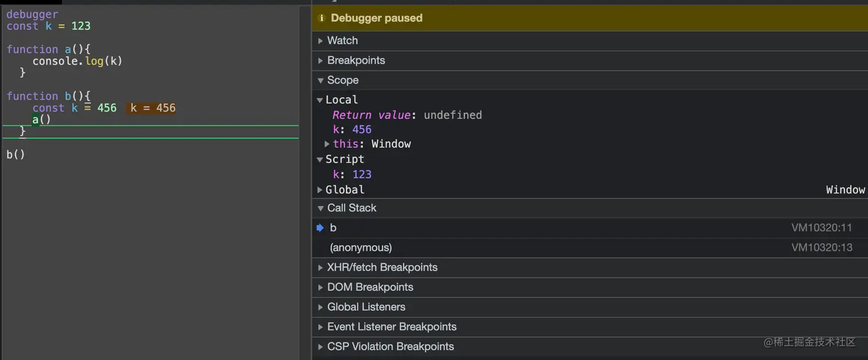Open the VM10320:11 source link

(821, 228)
